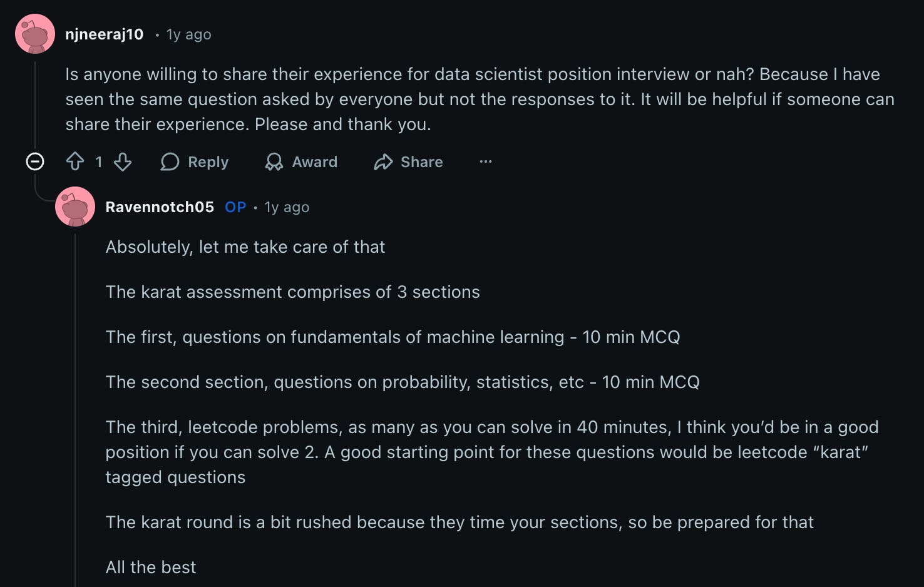Visit njneeraj10's username profile link
The width and height of the screenshot is (924, 587).
coord(105,34)
